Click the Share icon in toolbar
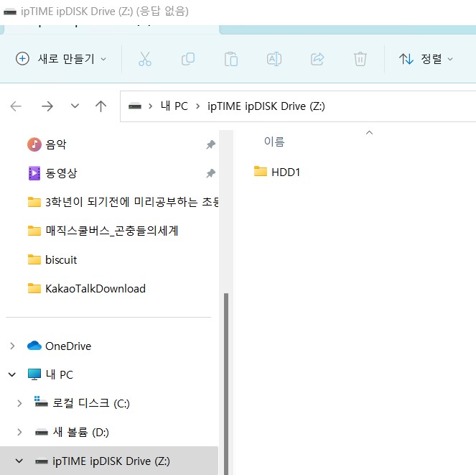The image size is (476, 475). [x=317, y=59]
